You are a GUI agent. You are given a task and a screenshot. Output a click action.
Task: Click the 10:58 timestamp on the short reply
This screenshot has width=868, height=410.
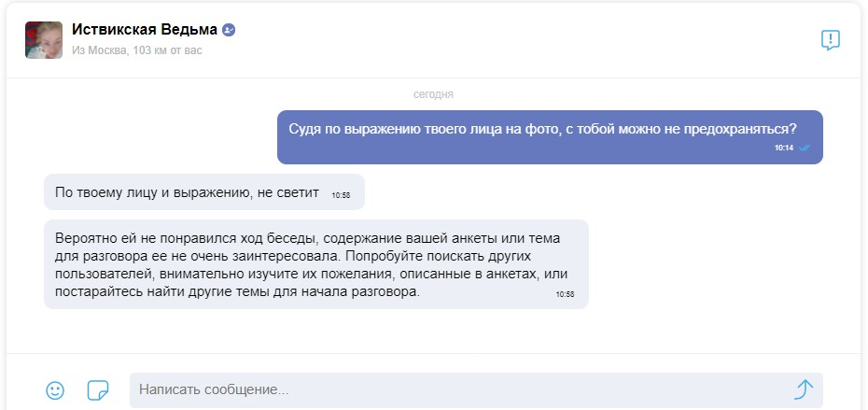(341, 195)
